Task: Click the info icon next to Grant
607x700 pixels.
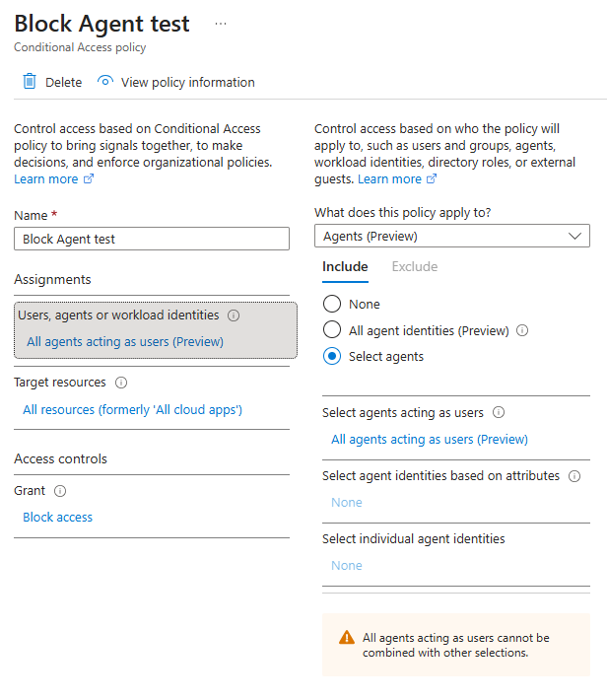Action: click(60, 491)
